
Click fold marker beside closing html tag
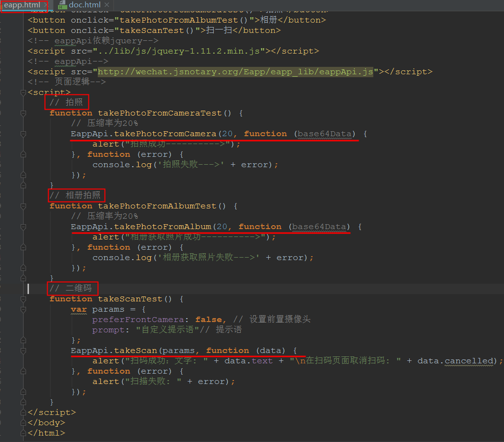click(23, 433)
